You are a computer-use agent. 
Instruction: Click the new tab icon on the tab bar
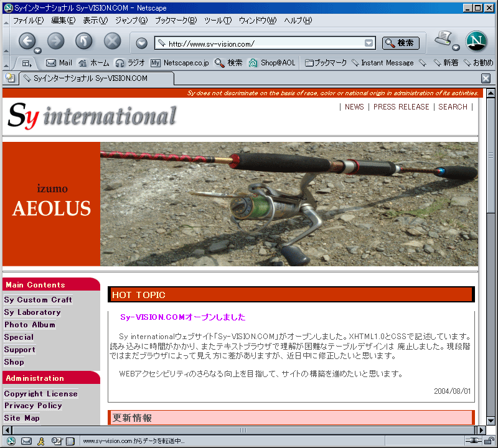pos(10,78)
